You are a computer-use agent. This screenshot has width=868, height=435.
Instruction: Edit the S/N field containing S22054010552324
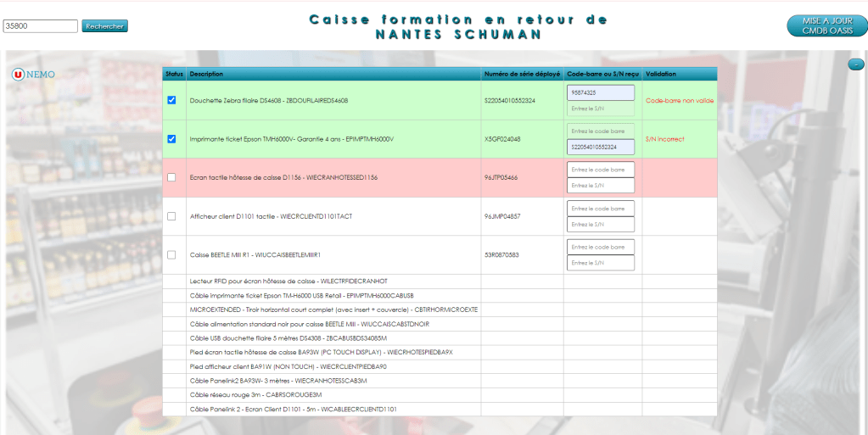pyautogui.click(x=600, y=148)
